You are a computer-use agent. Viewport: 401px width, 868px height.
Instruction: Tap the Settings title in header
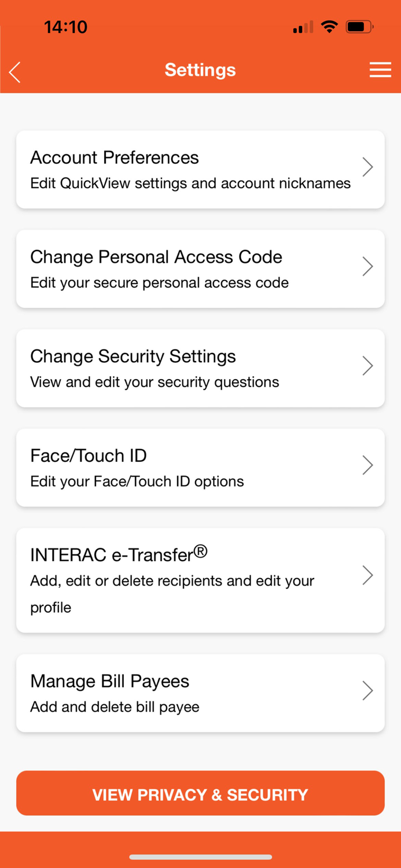pyautogui.click(x=200, y=69)
